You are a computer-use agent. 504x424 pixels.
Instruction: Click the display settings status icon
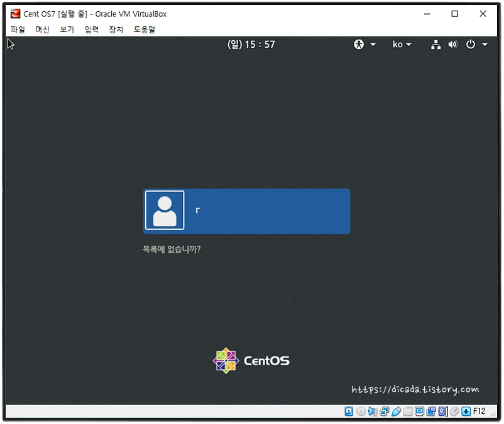(419, 411)
